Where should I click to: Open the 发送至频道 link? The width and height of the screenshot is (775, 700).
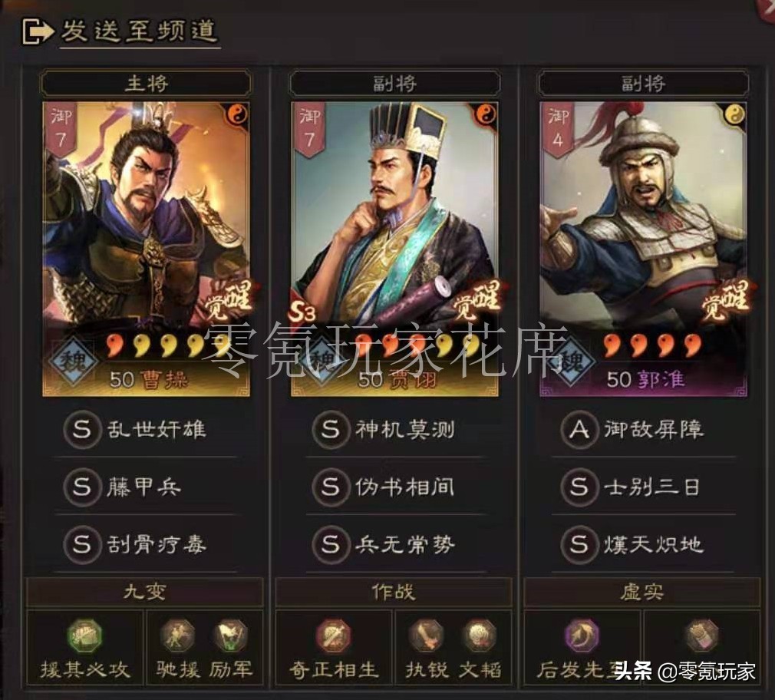click(x=140, y=31)
